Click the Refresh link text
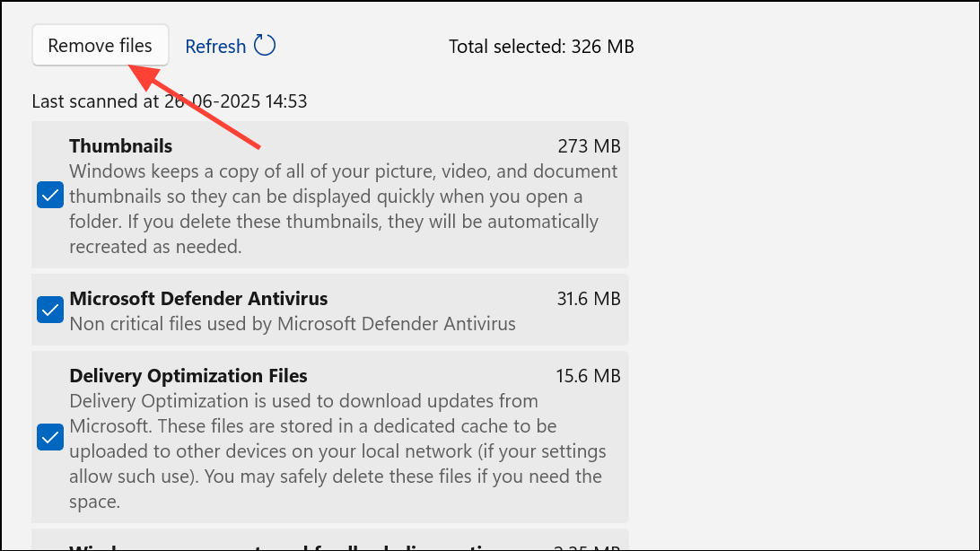 click(x=215, y=47)
